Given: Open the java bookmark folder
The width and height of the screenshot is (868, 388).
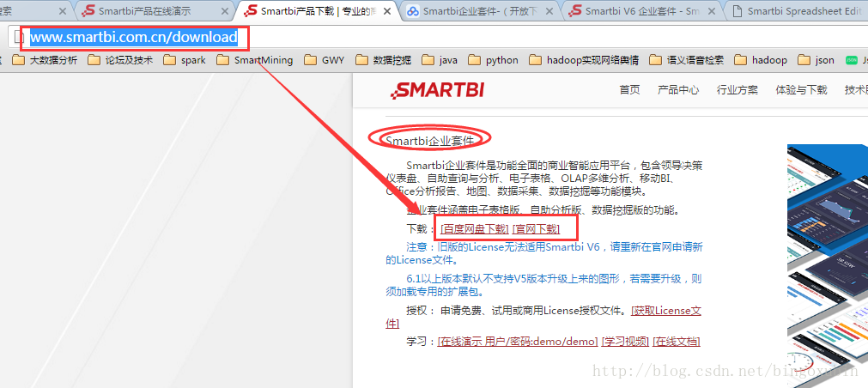Looking at the screenshot, I should [x=440, y=60].
